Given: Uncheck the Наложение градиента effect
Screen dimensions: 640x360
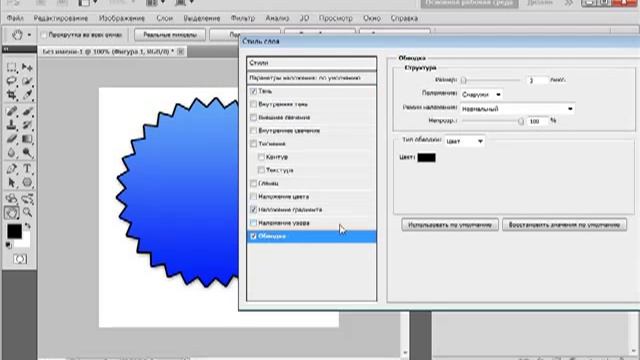Looking at the screenshot, I should pyautogui.click(x=253, y=209).
